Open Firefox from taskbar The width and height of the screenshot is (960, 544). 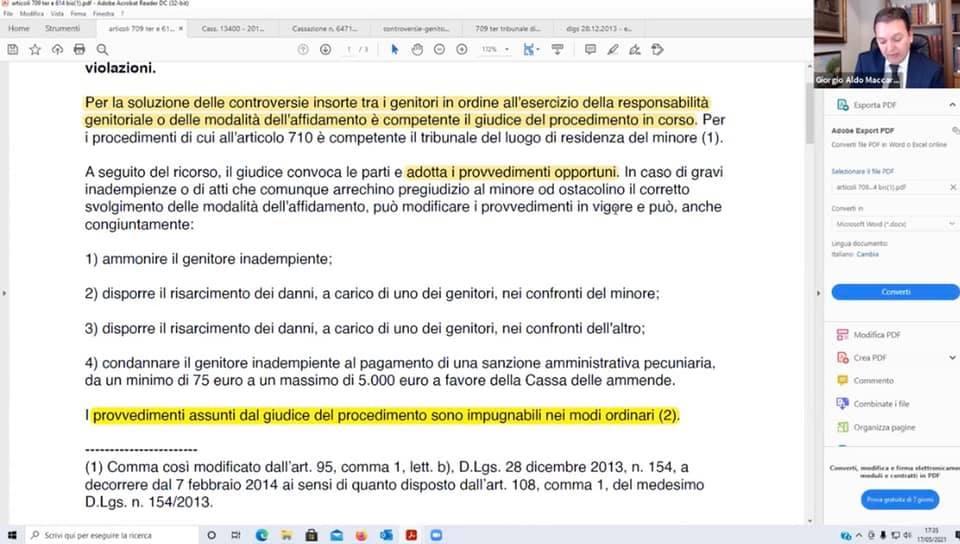[361, 535]
